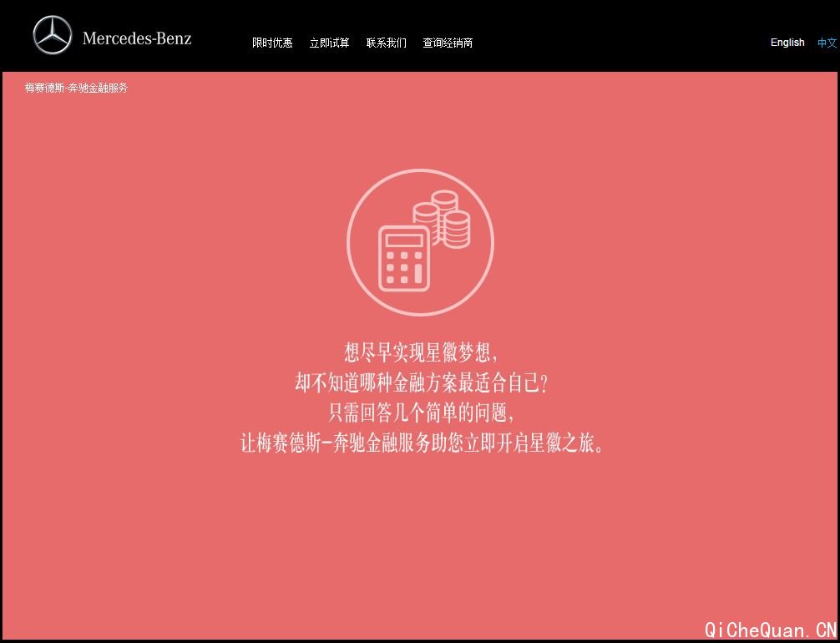Click the line 却不知道哪种金融方案最适合自己?
The height and width of the screenshot is (643, 840).
tap(421, 383)
